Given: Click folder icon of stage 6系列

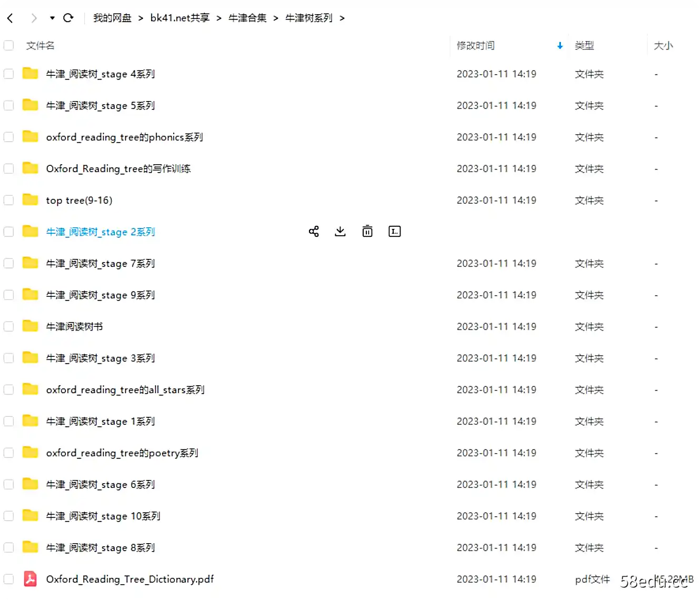Looking at the screenshot, I should 31,484.
